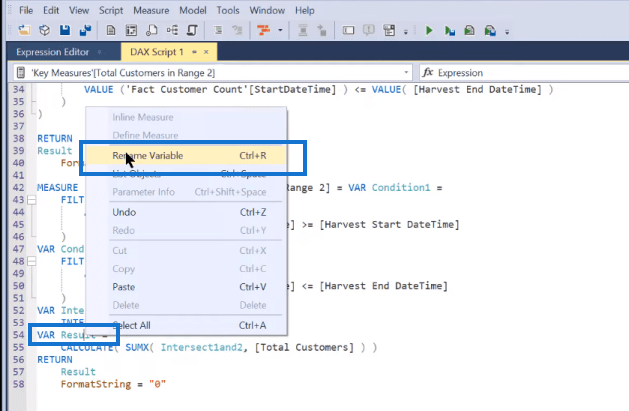Pin the DAX Script 1 tab
Image resolution: width=629 pixels, height=411 pixels.
click(195, 52)
